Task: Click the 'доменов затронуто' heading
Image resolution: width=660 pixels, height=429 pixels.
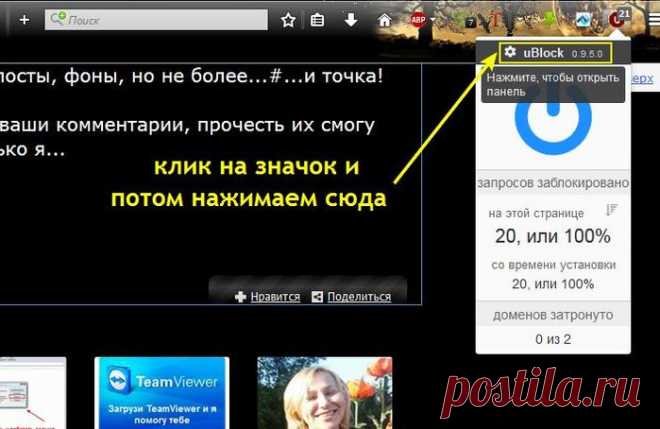Action: tap(553, 315)
